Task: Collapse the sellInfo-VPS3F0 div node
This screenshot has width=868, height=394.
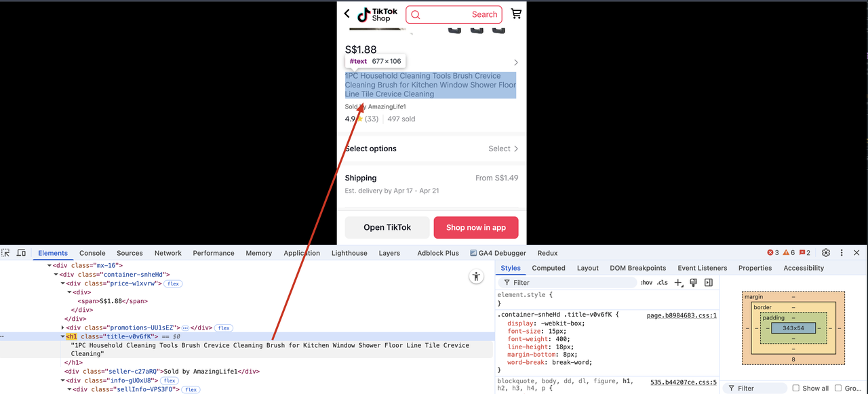Action: pyautogui.click(x=70, y=389)
